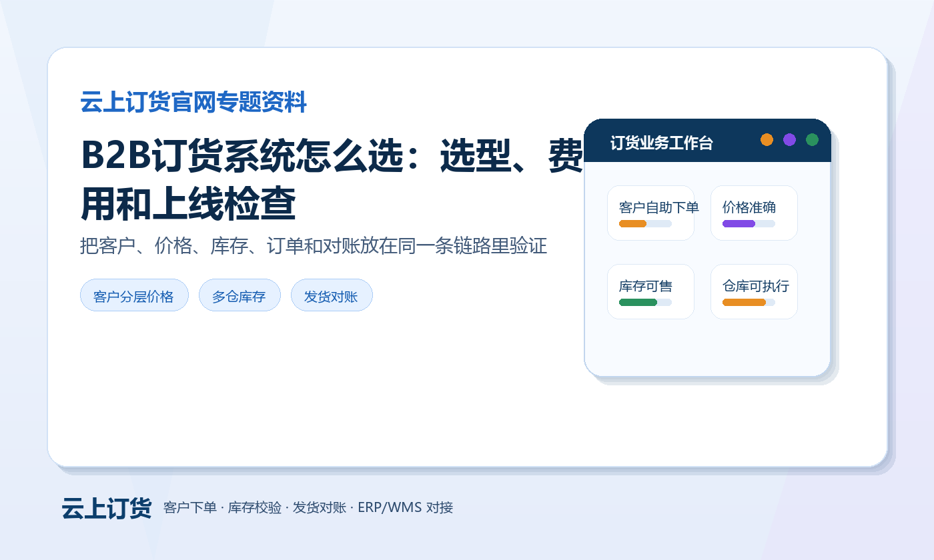The image size is (934, 560).
Task: Click the purple progress bar under 价格准确
Action: [739, 223]
